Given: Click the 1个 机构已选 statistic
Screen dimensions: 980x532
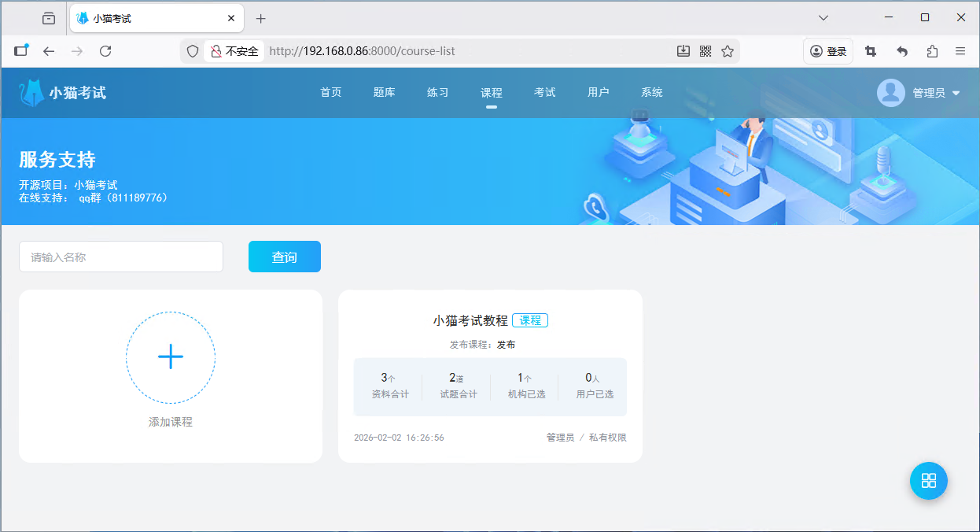Looking at the screenshot, I should coord(527,386).
